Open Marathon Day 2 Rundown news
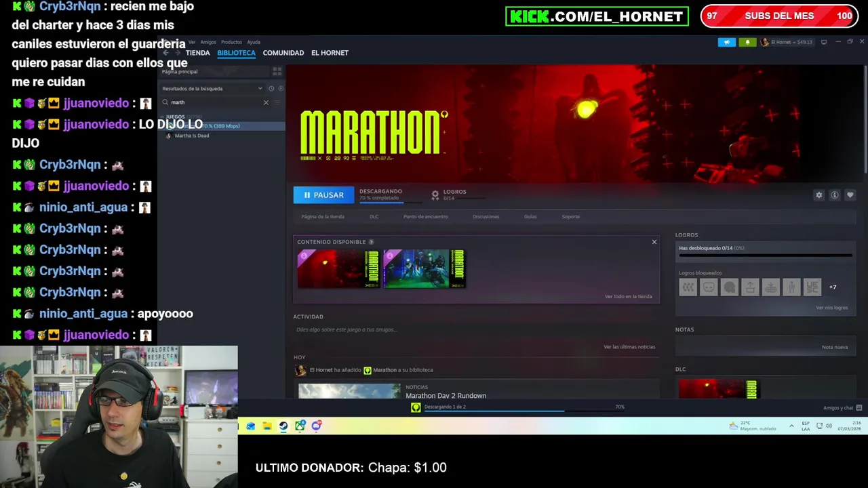 (x=446, y=396)
